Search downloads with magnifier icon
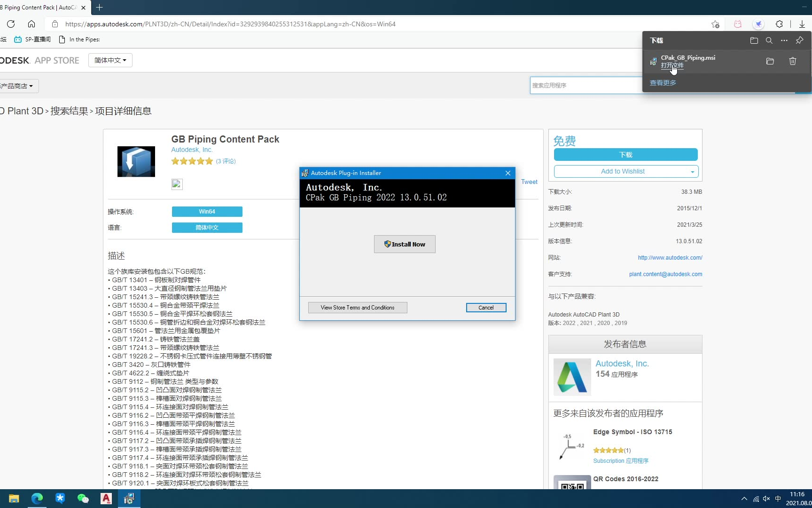 pos(769,40)
